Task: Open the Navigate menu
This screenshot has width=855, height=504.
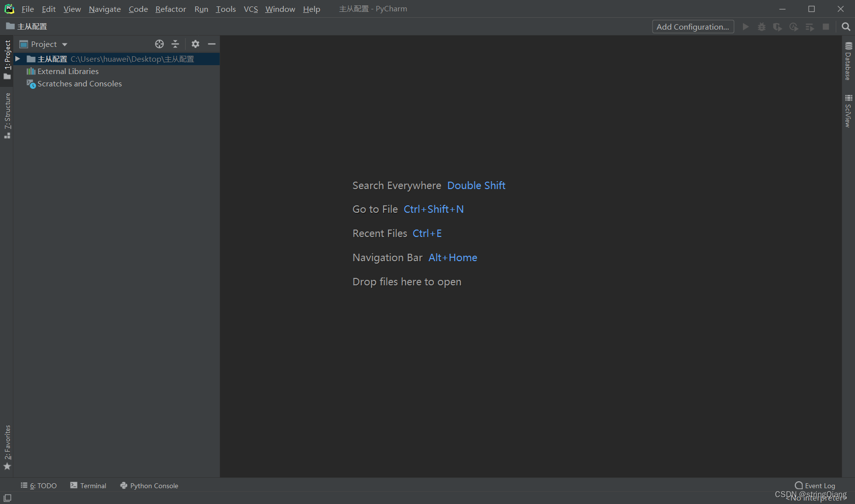Action: click(x=105, y=9)
